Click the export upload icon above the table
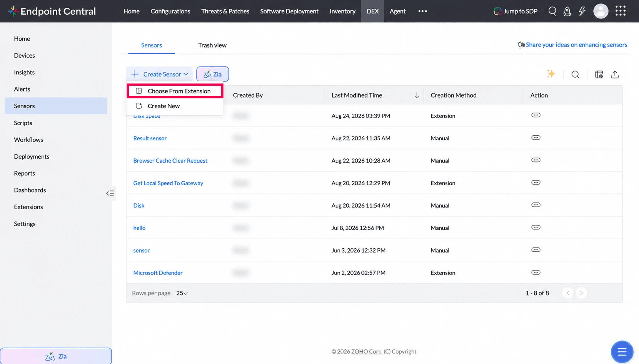The image size is (639, 364). tap(615, 75)
